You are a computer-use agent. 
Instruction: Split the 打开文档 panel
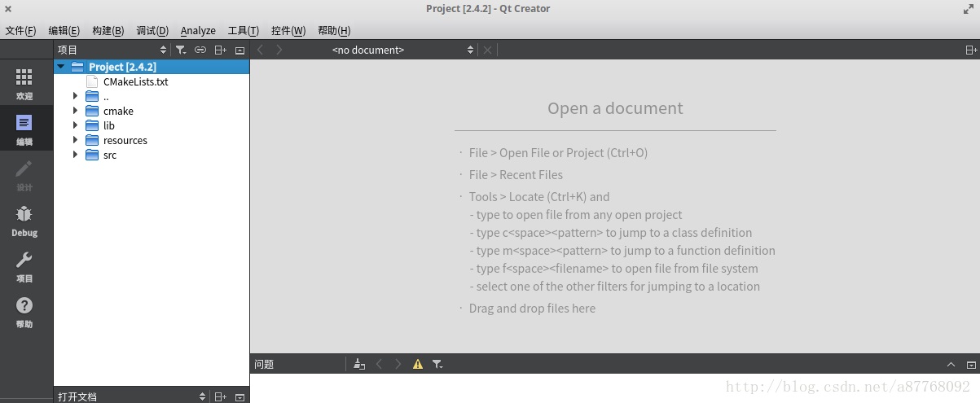[x=220, y=396]
